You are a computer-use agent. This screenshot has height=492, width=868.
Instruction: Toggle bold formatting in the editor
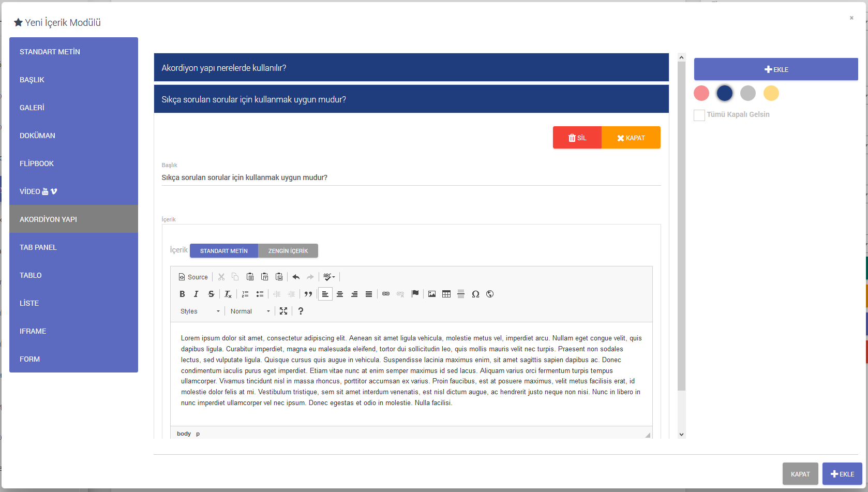182,294
